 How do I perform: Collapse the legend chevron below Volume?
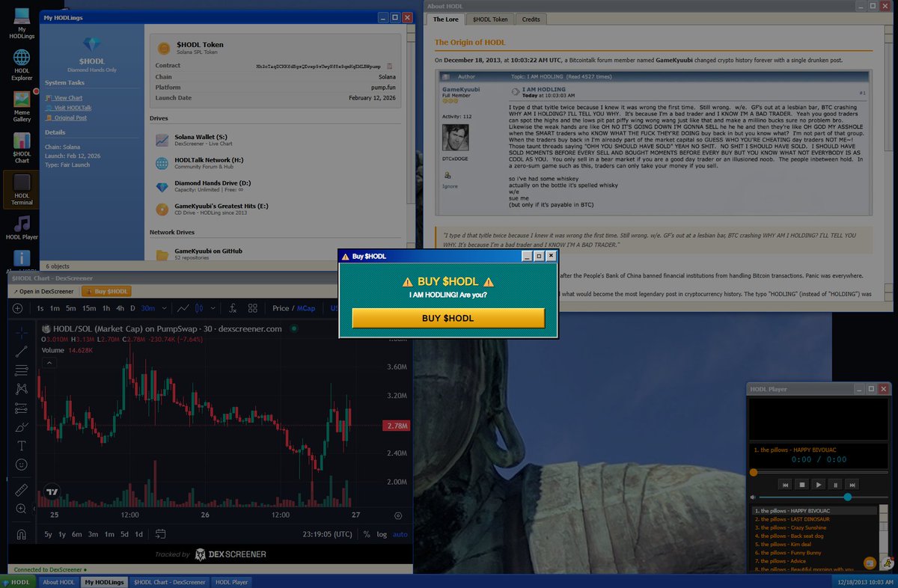49,363
